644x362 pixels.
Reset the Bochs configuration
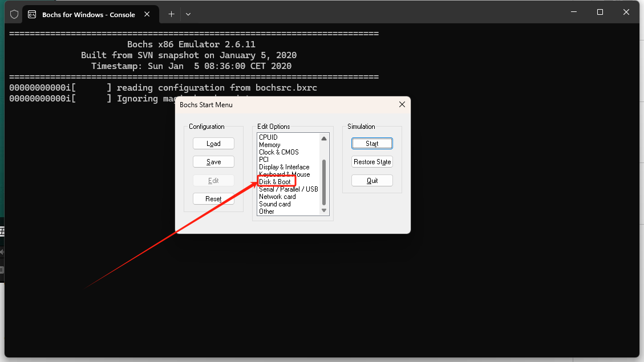point(213,198)
